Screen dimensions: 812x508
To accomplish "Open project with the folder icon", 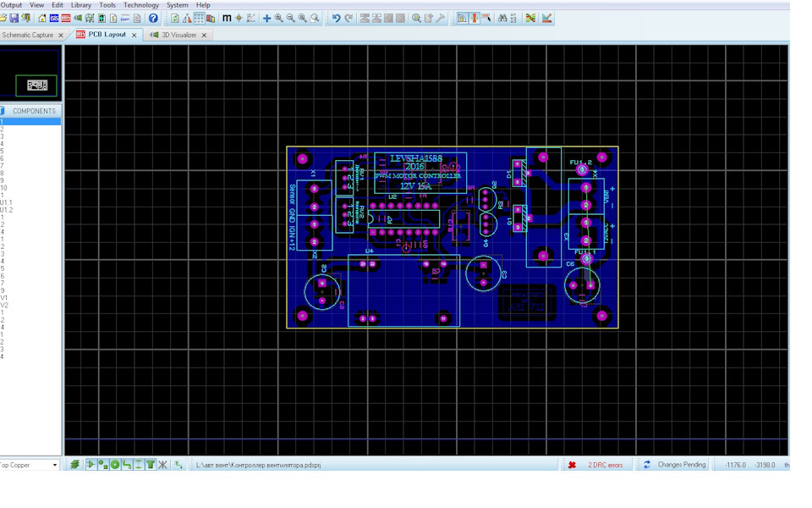I will click(3, 18).
